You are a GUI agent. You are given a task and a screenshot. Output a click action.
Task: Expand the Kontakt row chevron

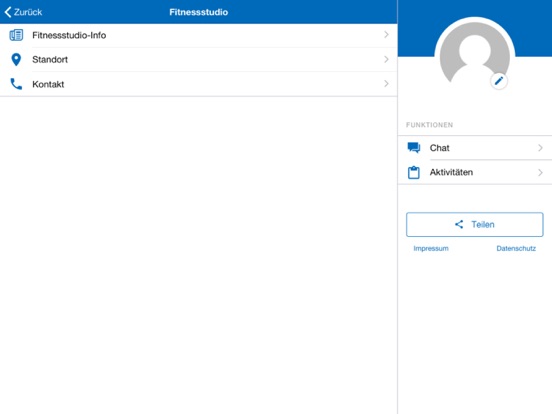point(386,83)
